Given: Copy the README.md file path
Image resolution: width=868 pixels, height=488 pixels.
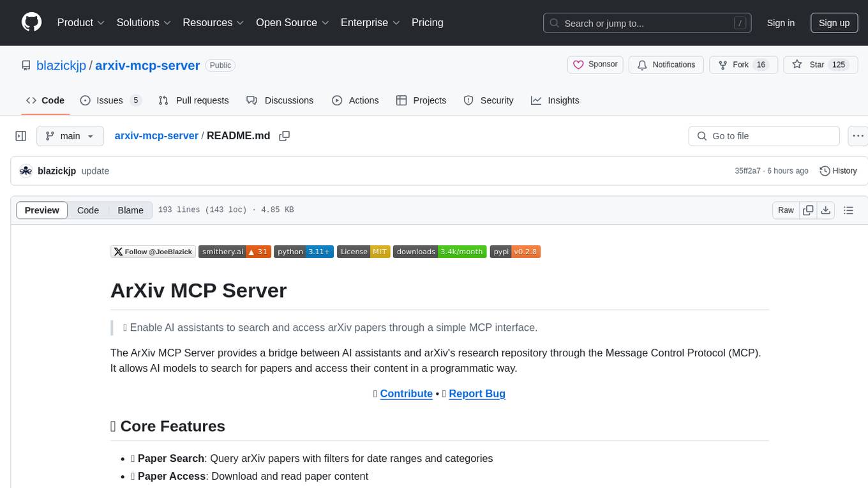Looking at the screenshot, I should [285, 136].
